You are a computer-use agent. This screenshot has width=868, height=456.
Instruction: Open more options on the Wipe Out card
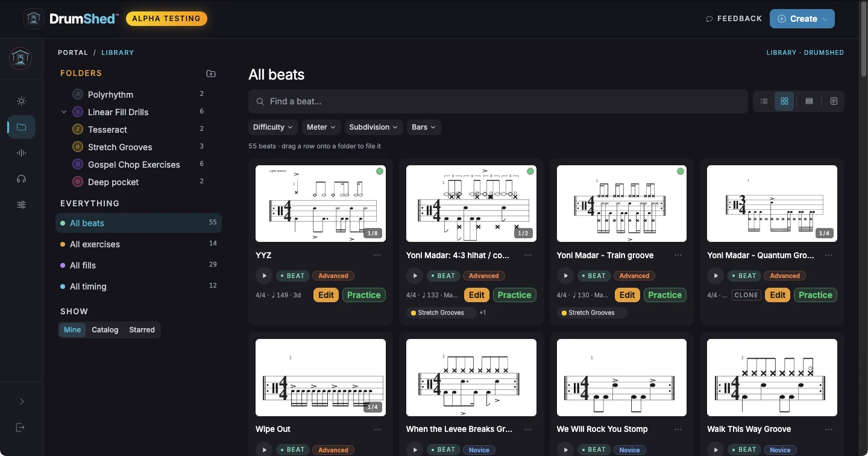click(x=377, y=429)
